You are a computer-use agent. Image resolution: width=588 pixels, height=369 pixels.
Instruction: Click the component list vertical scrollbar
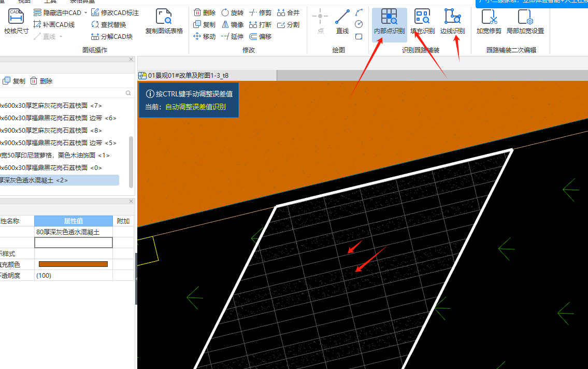point(131,162)
